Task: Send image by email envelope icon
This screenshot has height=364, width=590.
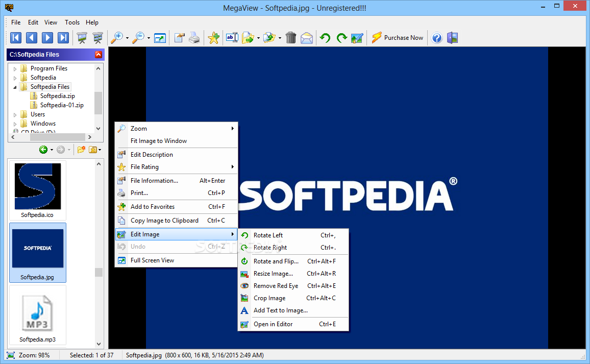Action: pos(307,38)
